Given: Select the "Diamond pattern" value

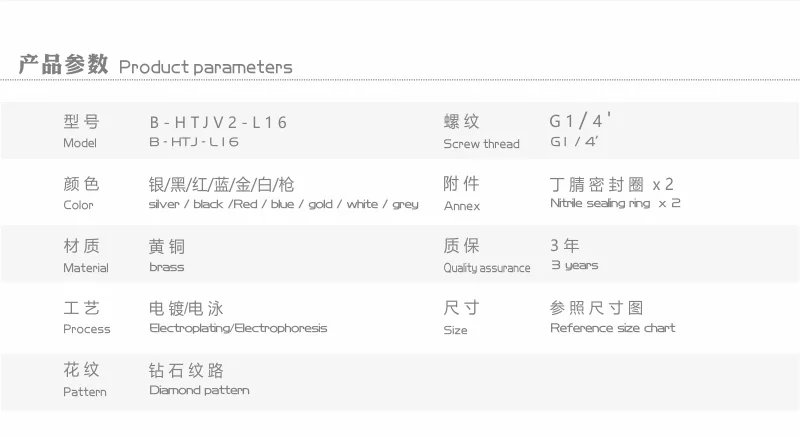Looking at the screenshot, I should (x=199, y=390).
